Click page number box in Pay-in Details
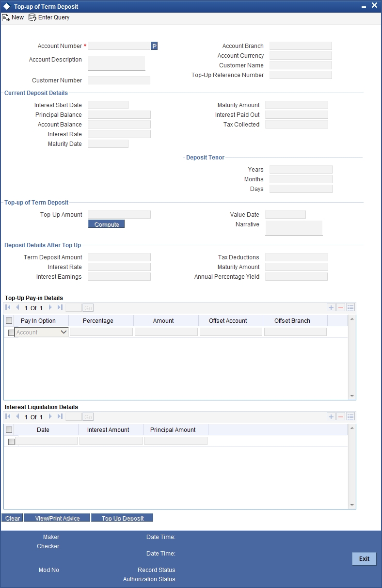 pyautogui.click(x=73, y=308)
